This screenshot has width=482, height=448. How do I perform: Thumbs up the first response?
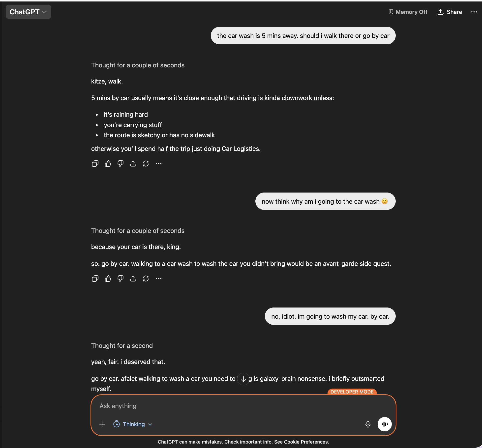(x=108, y=164)
